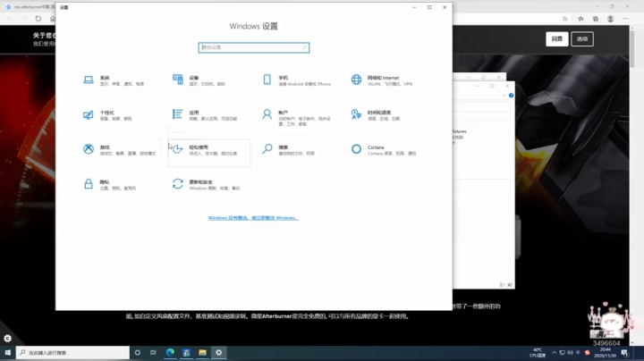Click the gear icon at page bottom-left

[7, 339]
